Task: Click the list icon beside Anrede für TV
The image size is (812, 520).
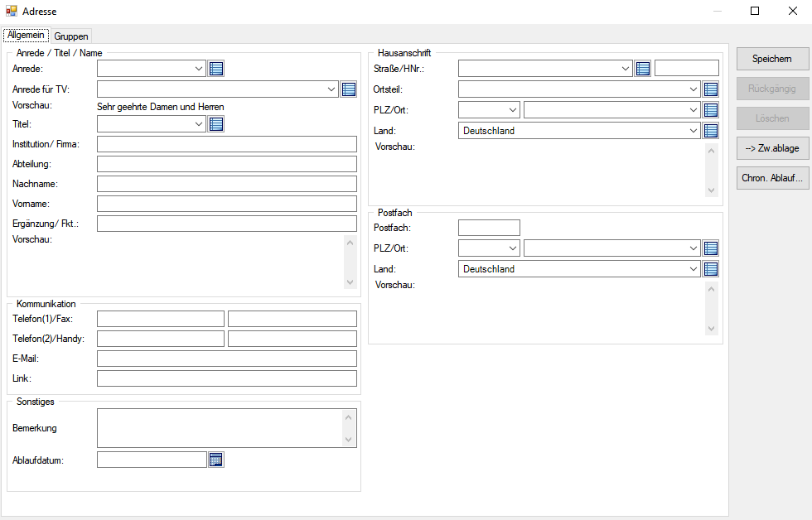Action: 349,89
